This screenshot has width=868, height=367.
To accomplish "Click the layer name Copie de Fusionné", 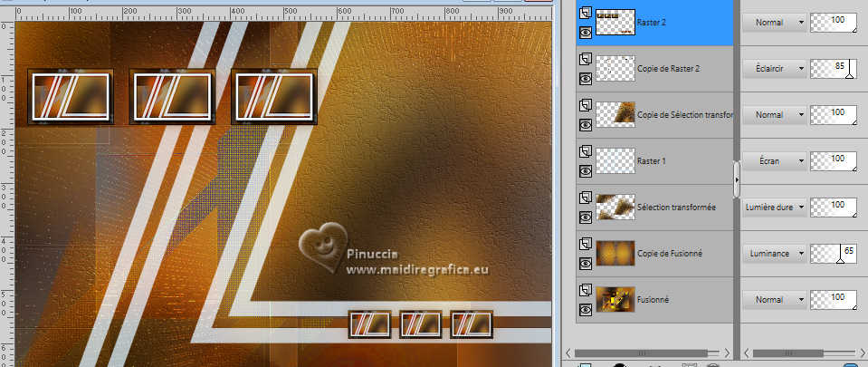I will (x=670, y=254).
